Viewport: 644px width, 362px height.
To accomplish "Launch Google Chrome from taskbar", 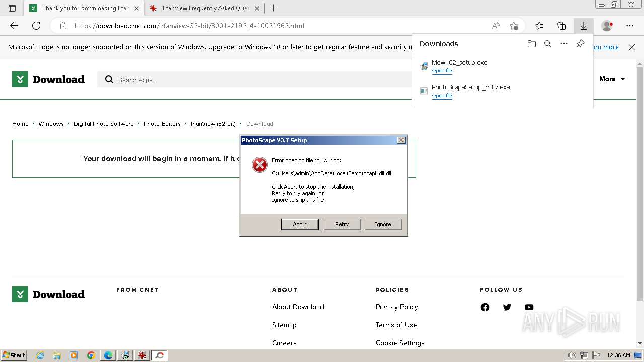I will pos(91,355).
